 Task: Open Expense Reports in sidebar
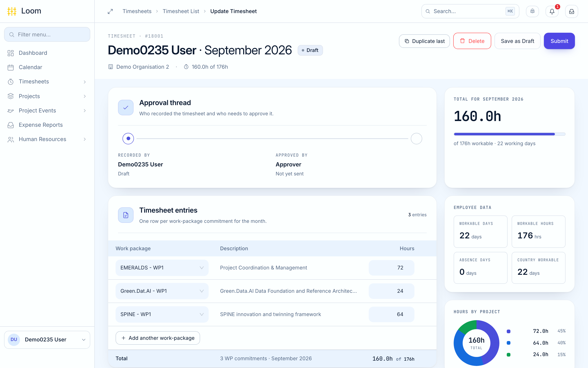pos(47,125)
